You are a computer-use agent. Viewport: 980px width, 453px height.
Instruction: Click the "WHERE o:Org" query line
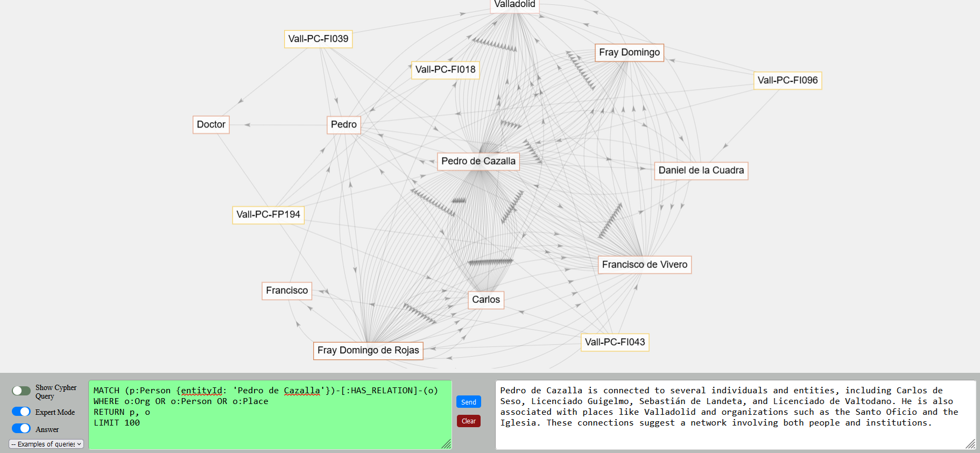pos(181,401)
